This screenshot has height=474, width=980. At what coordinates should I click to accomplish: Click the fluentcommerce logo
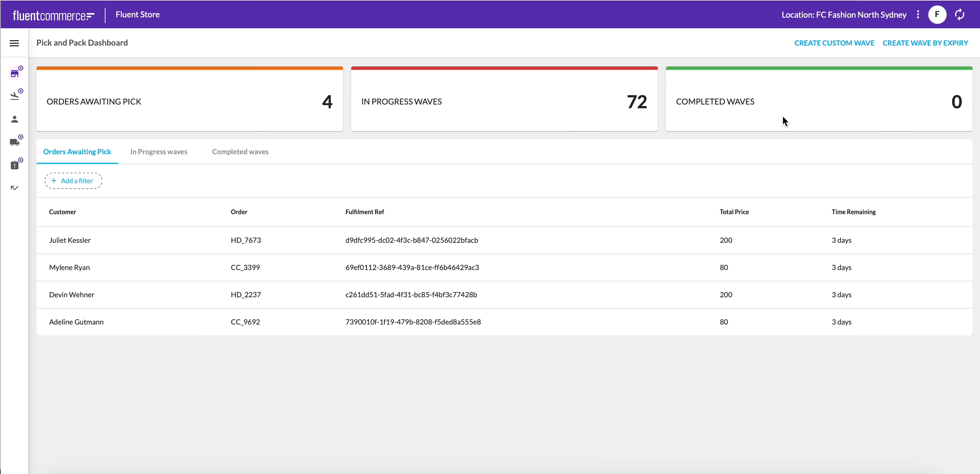pyautogui.click(x=53, y=15)
